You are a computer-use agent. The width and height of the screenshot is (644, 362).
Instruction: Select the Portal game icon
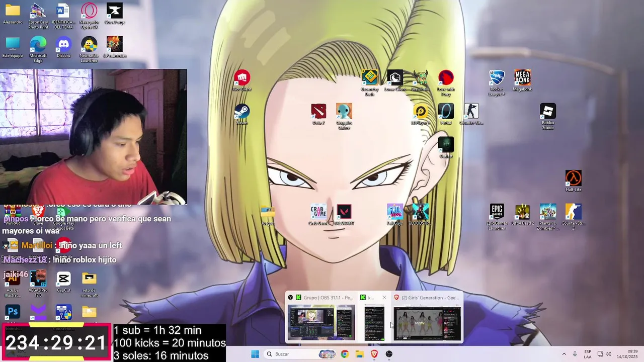click(446, 114)
